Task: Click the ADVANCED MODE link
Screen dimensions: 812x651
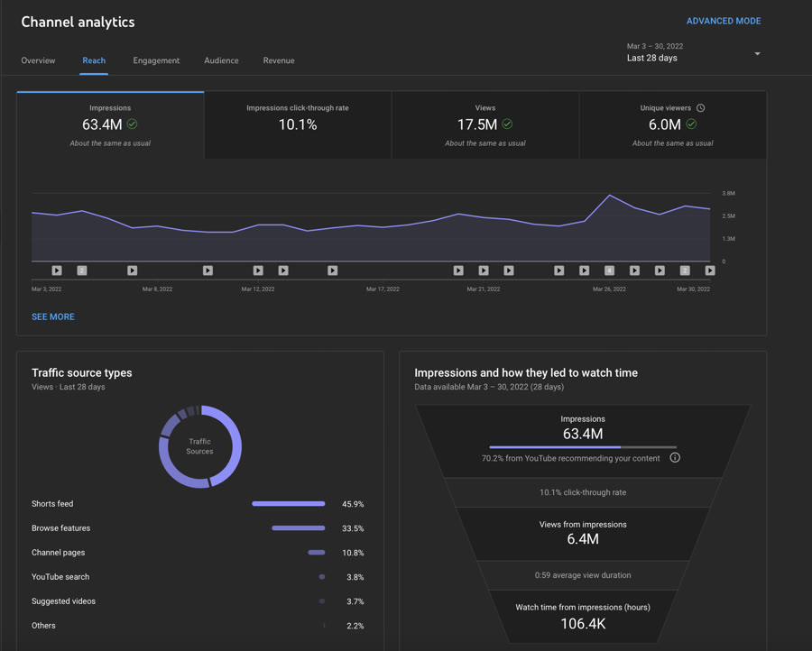Action: [x=724, y=22]
